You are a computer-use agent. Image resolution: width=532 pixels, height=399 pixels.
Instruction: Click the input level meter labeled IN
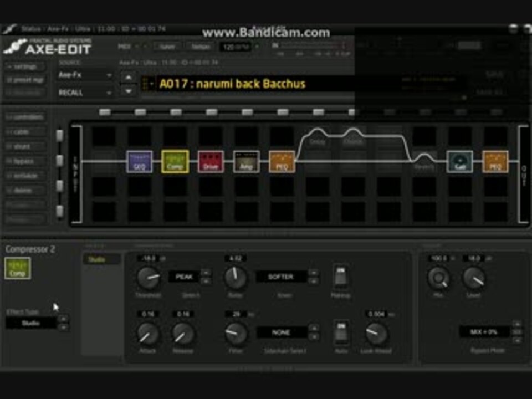coord(311,45)
